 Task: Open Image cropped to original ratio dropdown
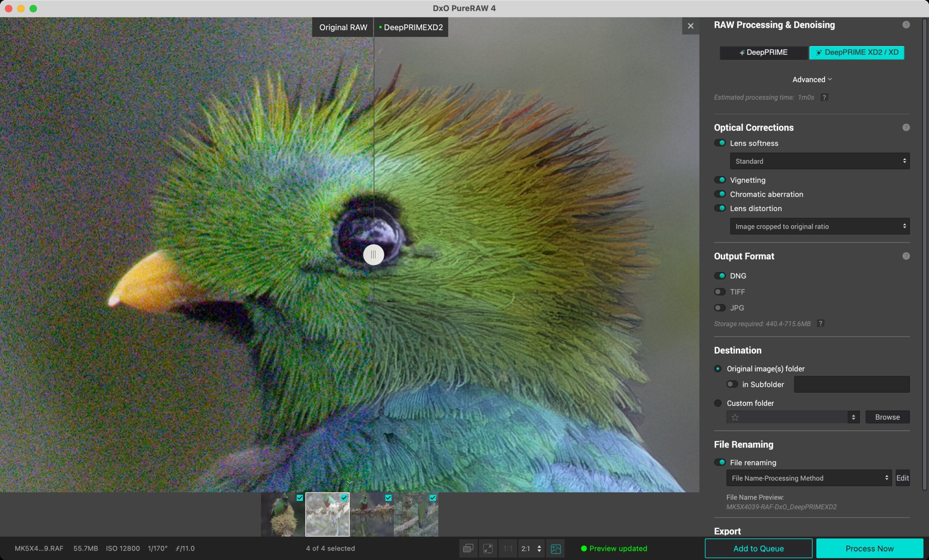tap(820, 226)
